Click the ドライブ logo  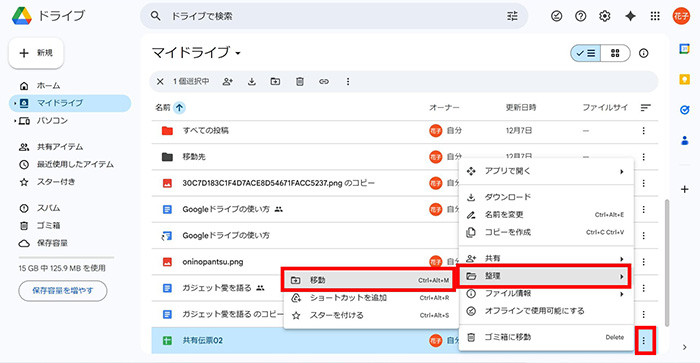pos(48,16)
